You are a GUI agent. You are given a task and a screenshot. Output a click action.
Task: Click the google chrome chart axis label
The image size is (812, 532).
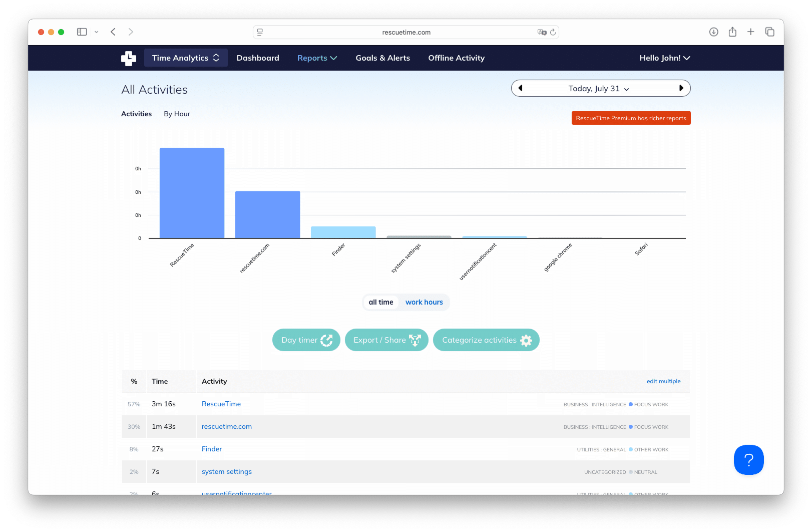coord(558,257)
